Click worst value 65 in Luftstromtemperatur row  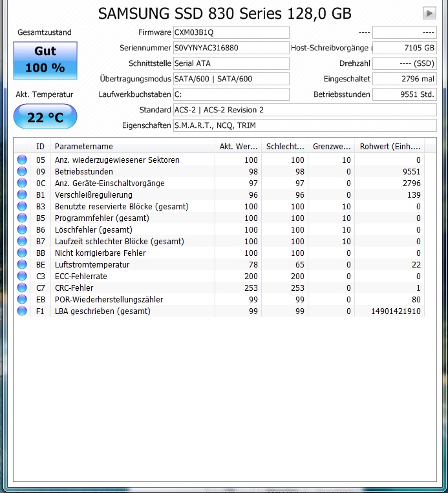click(300, 265)
